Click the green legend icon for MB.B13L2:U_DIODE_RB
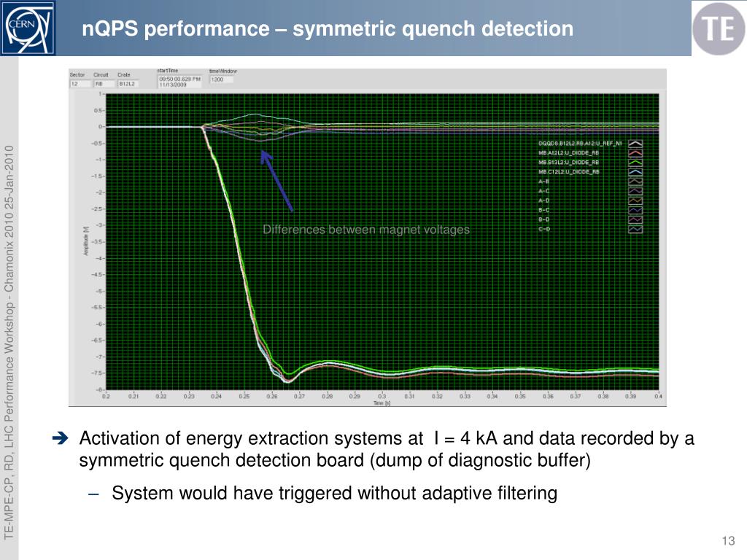This screenshot has width=747, height=560. pos(635,162)
